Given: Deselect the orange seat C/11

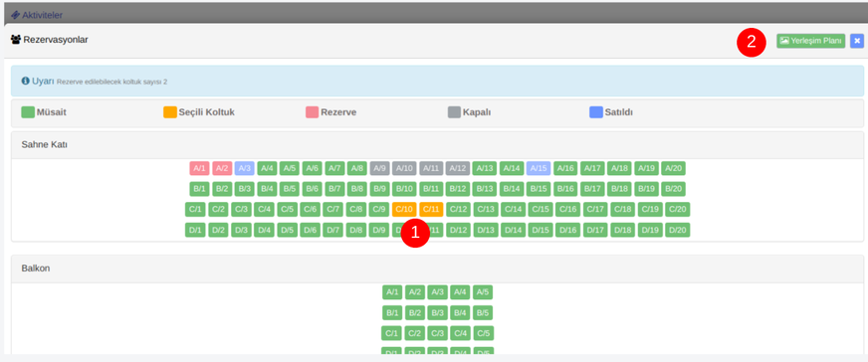Looking at the screenshot, I should click(x=431, y=210).
